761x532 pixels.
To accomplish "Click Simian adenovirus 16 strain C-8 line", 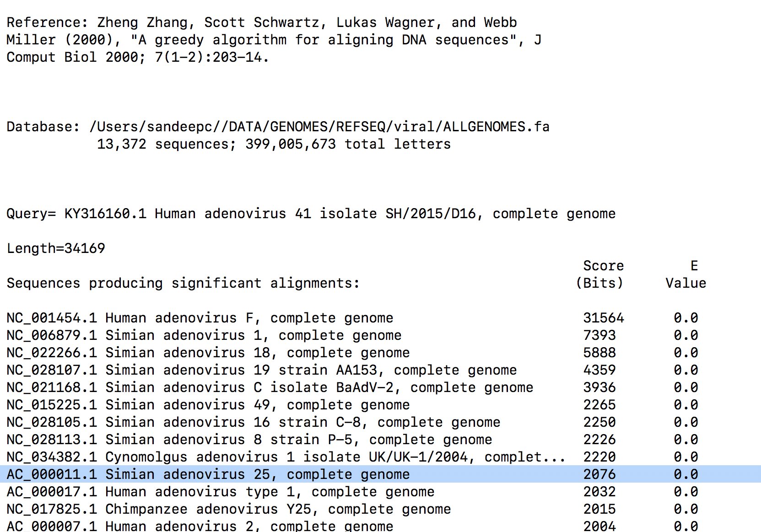I will tap(253, 422).
